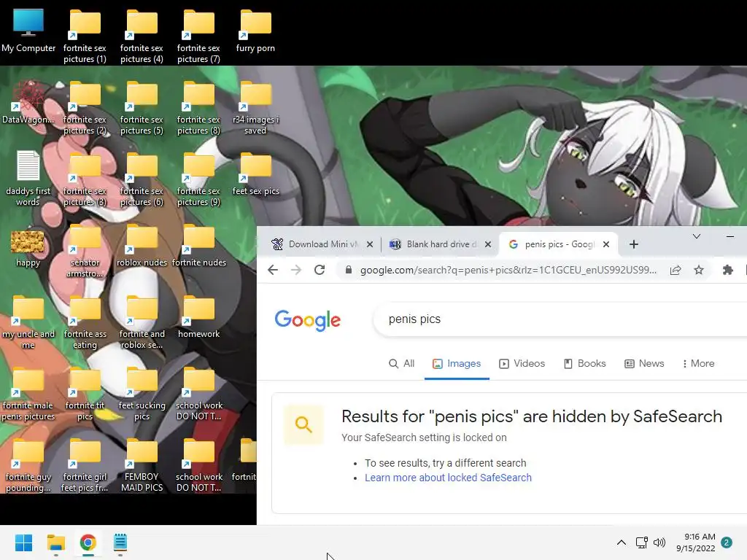Minimize the Chrome window

(729, 237)
